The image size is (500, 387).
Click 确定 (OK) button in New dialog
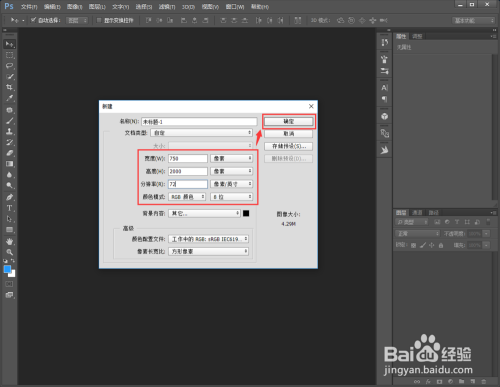pos(289,121)
